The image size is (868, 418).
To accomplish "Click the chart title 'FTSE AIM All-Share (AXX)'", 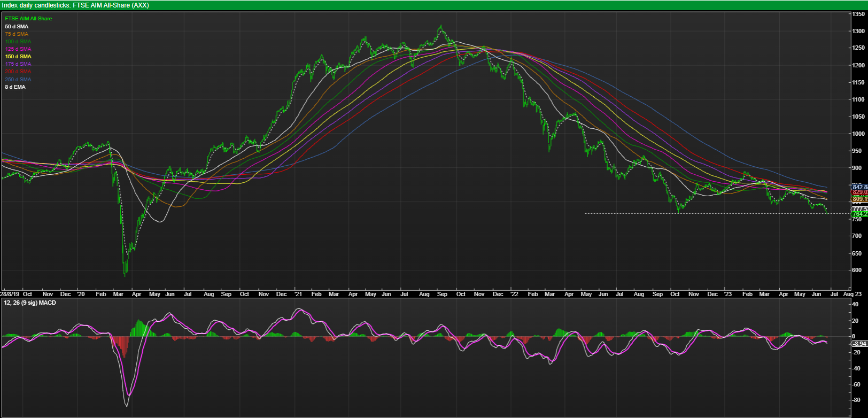I will coord(111,5).
